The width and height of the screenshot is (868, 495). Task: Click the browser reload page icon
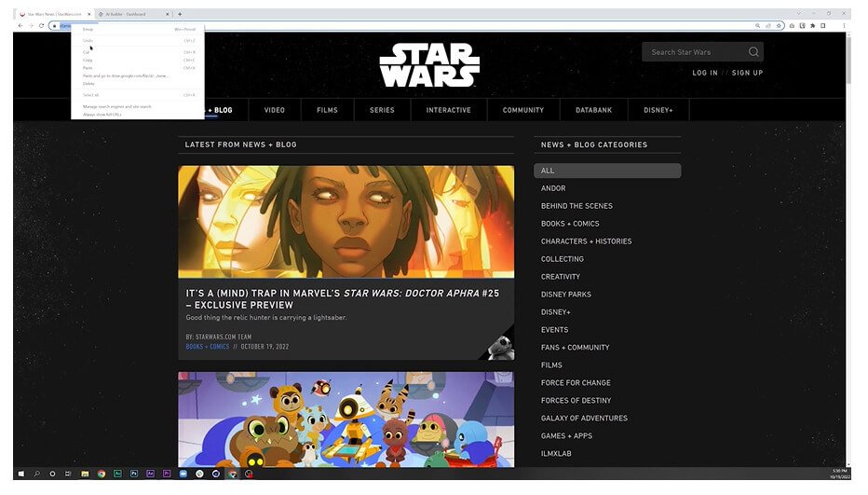click(43, 25)
